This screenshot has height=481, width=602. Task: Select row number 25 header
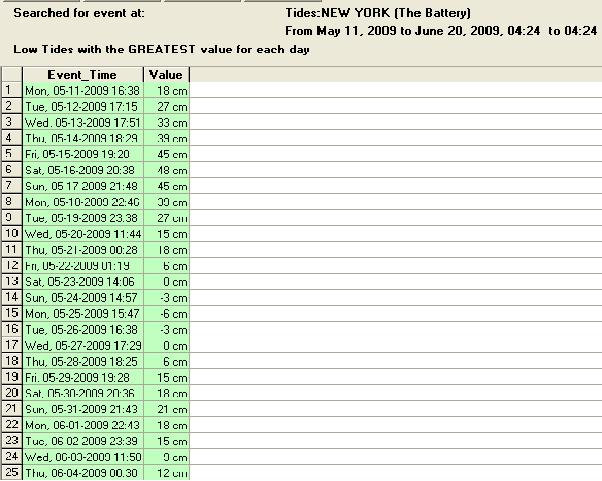tap(10, 473)
